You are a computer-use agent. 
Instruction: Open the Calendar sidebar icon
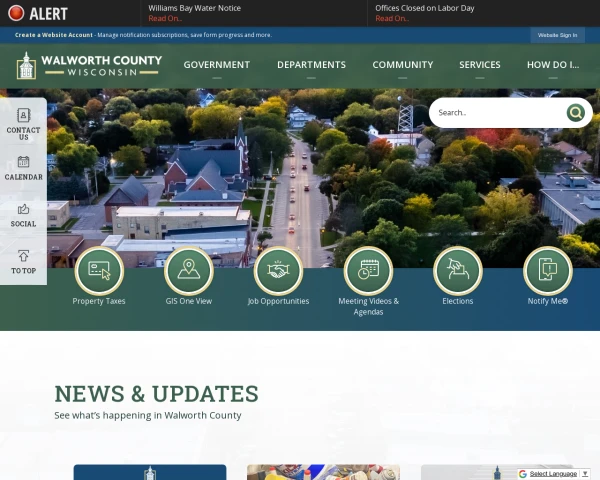pyautogui.click(x=24, y=168)
